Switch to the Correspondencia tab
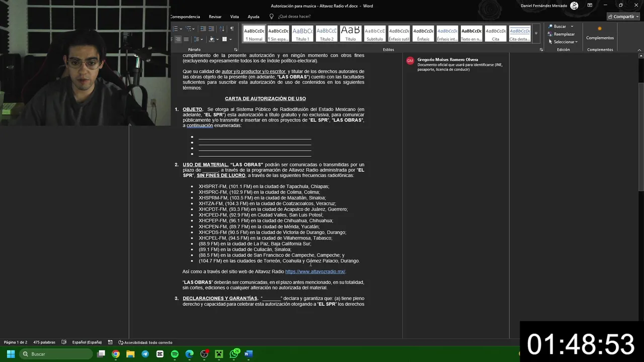The height and width of the screenshot is (362, 644). pos(185,17)
